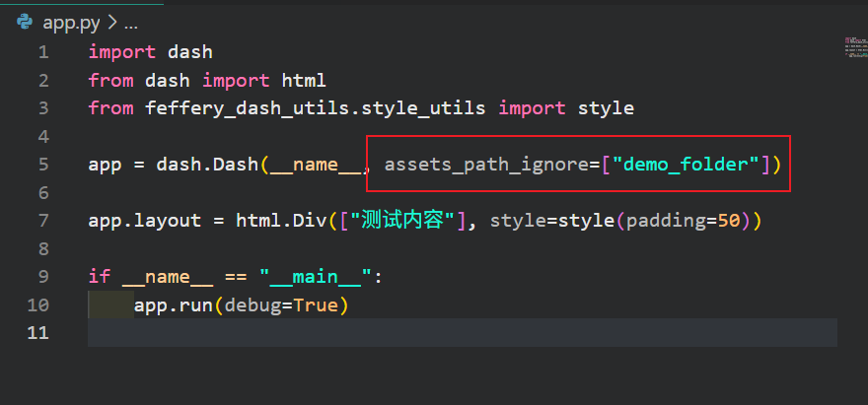Image resolution: width=868 pixels, height=405 pixels.
Task: Click the Python file icon in breadcrumb
Action: click(25, 22)
